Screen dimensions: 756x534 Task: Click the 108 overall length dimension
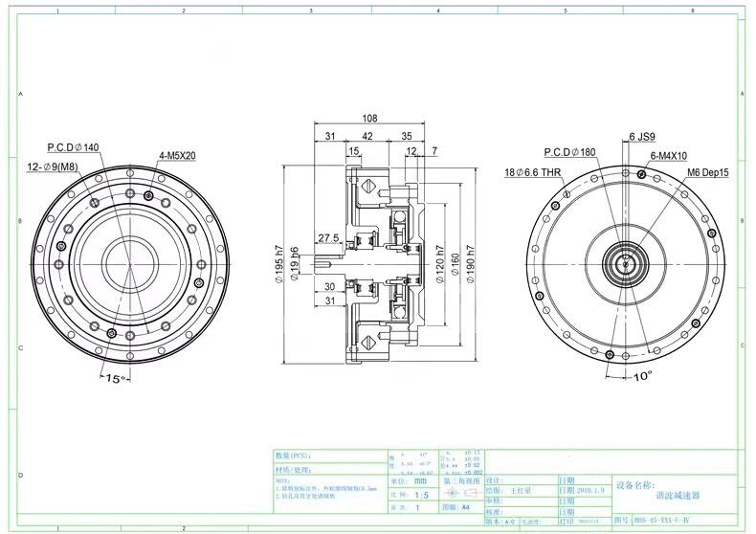pyautogui.click(x=368, y=119)
